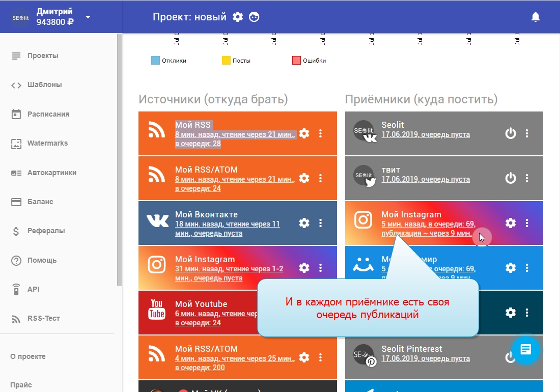Click the red Ошибки legend swatch
The height and width of the screenshot is (392, 560).
tap(297, 61)
